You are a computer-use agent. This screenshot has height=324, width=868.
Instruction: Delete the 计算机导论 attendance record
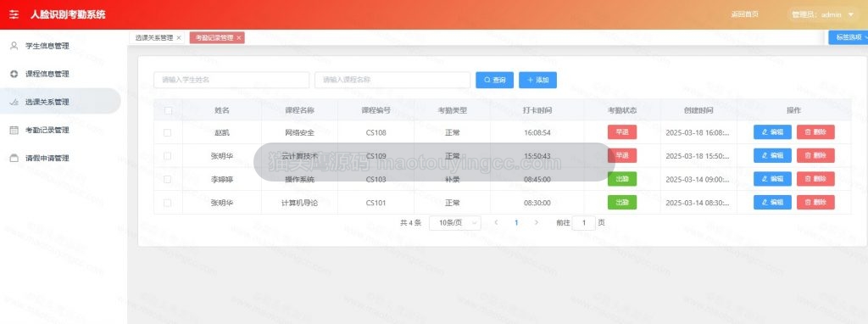(x=815, y=202)
